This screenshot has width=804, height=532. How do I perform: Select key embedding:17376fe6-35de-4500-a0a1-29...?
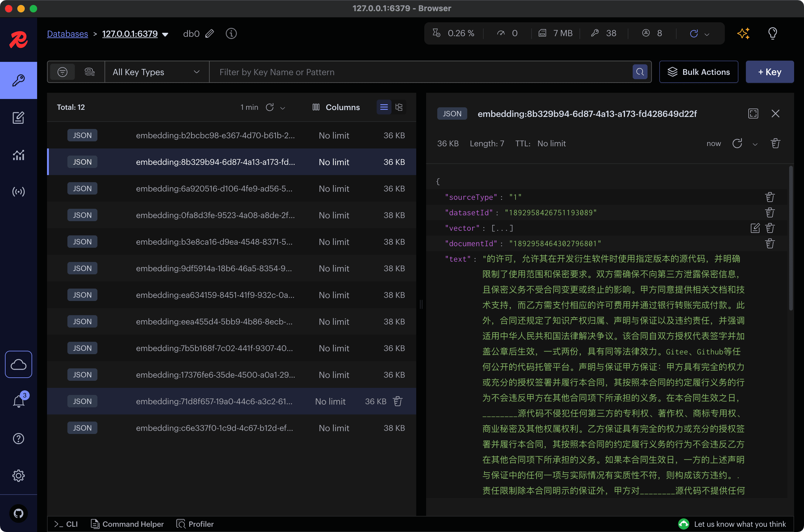[232, 375]
